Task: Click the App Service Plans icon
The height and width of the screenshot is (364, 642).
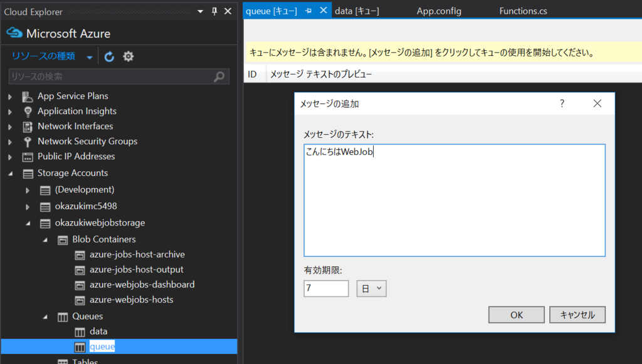Action: click(28, 96)
